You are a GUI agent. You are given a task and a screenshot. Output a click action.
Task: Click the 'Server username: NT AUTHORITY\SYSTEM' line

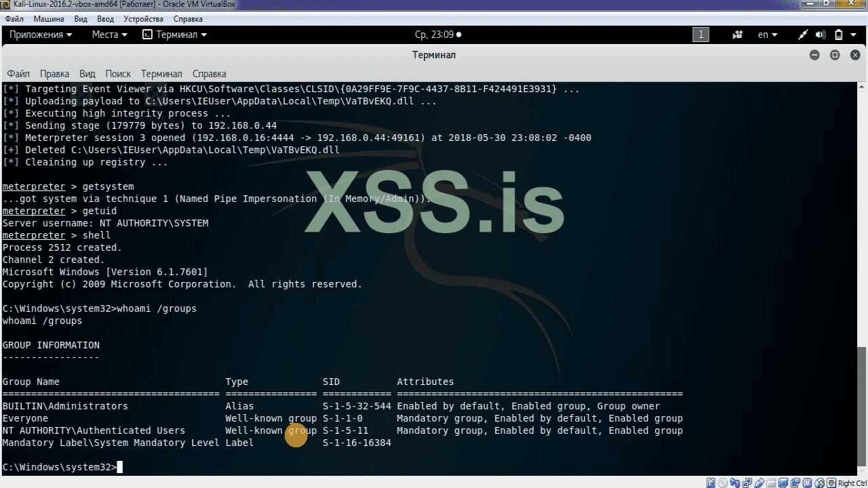pyautogui.click(x=105, y=223)
